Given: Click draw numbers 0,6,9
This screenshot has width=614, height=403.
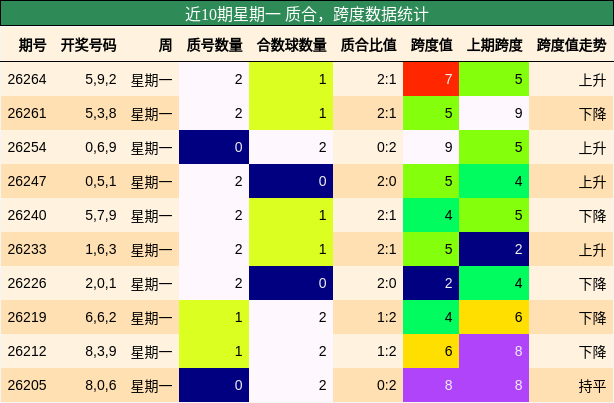Looking at the screenshot, I should (x=101, y=147).
